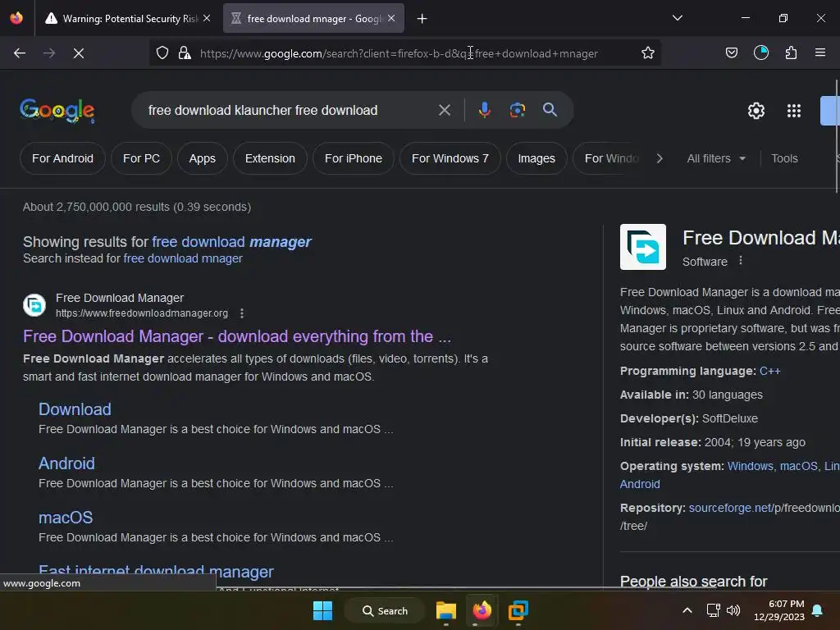Image resolution: width=840 pixels, height=630 pixels.
Task: Open the sourceforge.net repository link
Action: (x=764, y=508)
